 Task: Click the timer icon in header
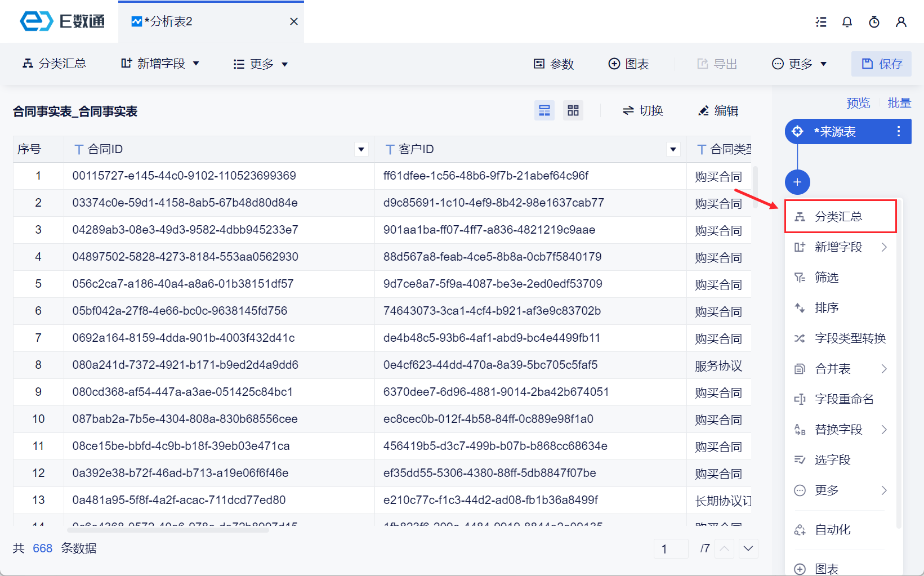pyautogui.click(x=874, y=22)
